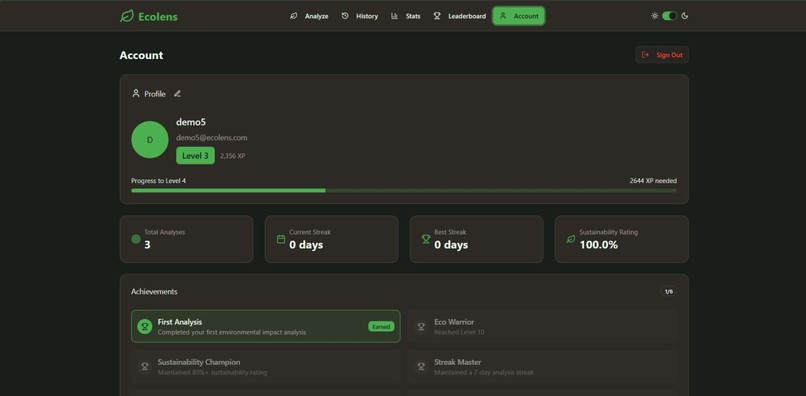Open the History tab
The width and height of the screenshot is (806, 396).
[x=360, y=16]
